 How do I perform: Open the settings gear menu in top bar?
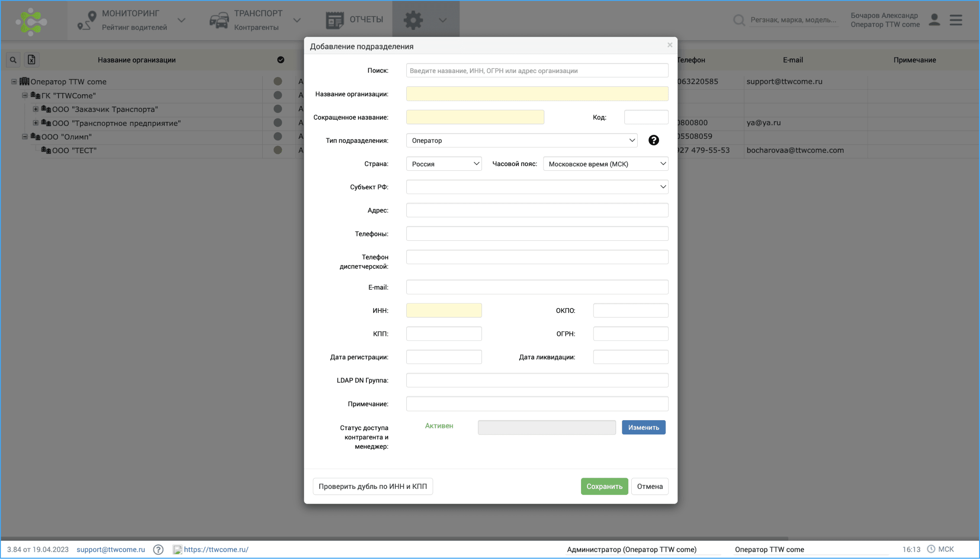(x=413, y=20)
